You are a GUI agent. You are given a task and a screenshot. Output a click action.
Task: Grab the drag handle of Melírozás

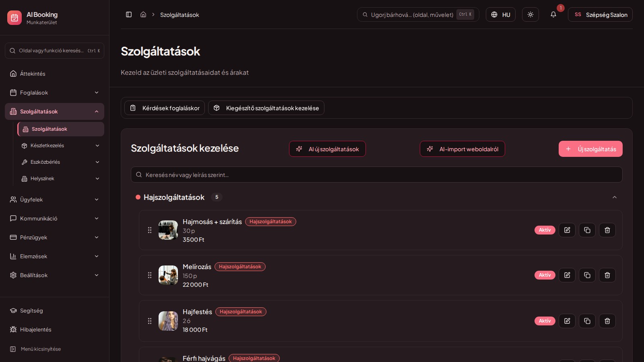[150, 275]
